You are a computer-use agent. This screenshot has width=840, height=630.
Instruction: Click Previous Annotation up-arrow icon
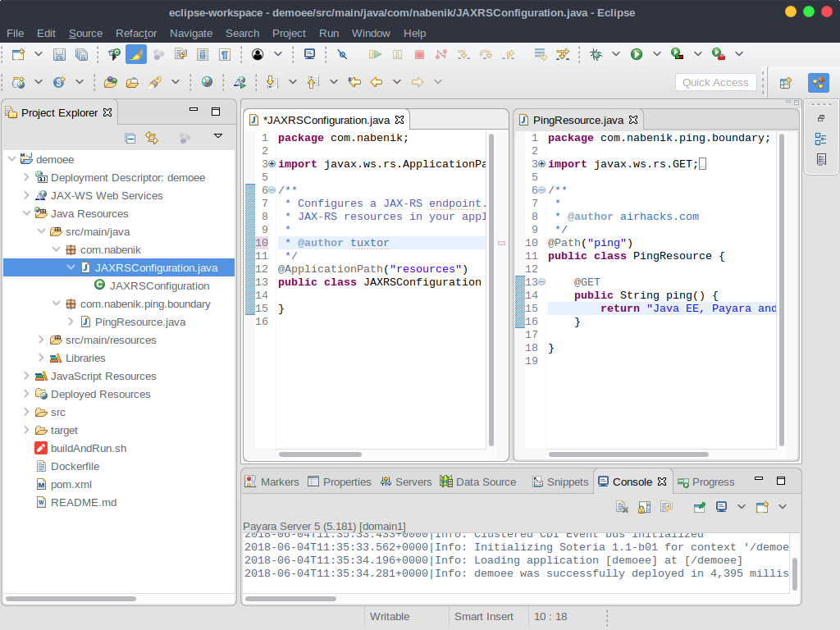click(313, 82)
